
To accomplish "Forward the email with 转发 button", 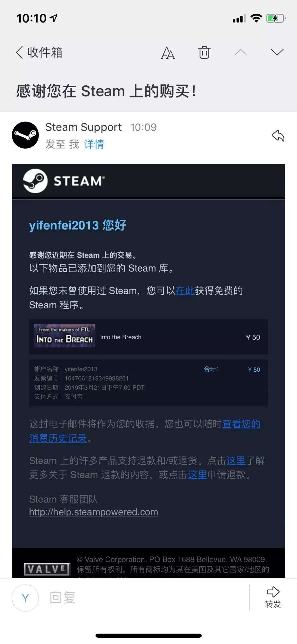I will [273, 597].
